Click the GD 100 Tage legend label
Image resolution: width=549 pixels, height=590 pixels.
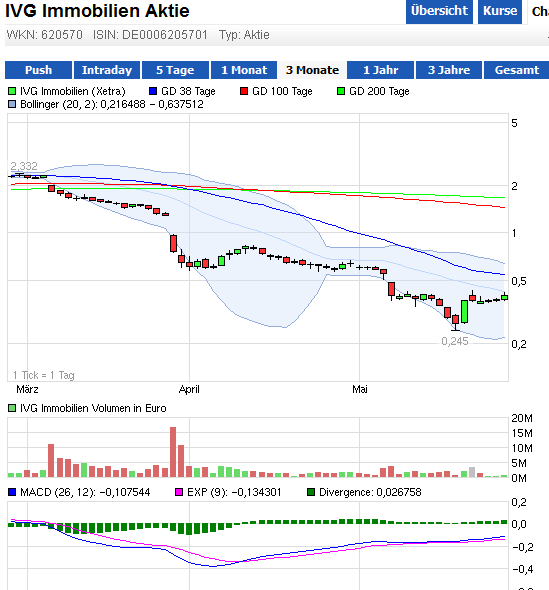pyautogui.click(x=282, y=91)
